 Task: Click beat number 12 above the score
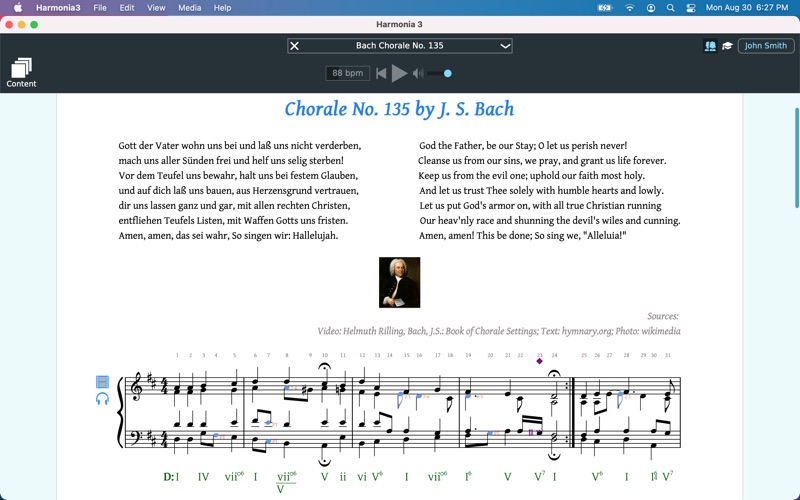point(362,355)
